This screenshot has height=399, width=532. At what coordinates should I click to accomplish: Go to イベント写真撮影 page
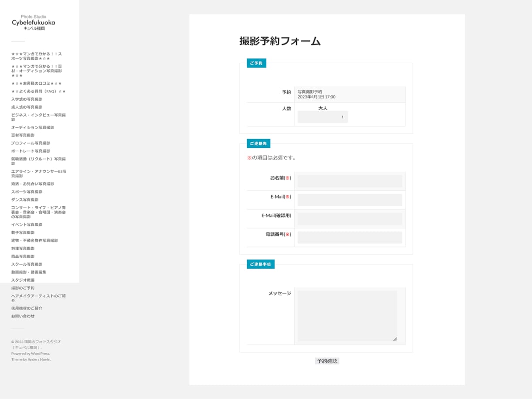(x=27, y=225)
